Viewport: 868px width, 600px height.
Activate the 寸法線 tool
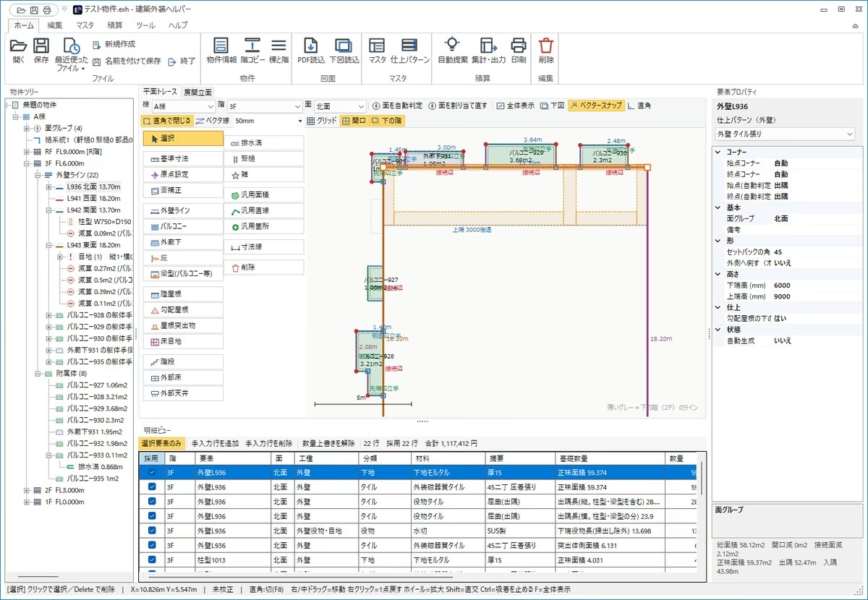click(x=263, y=247)
